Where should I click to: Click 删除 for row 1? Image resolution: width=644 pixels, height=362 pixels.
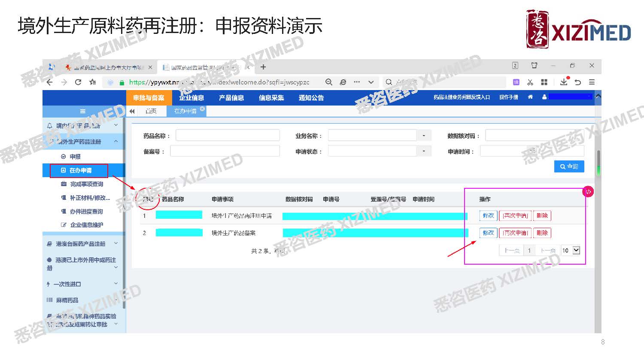click(542, 215)
